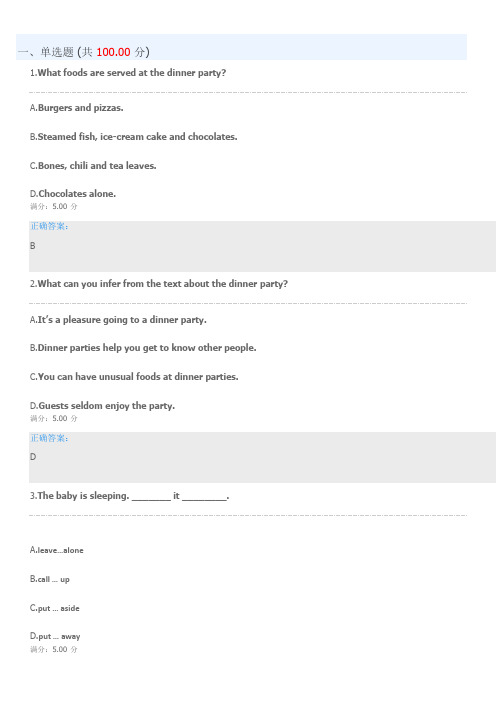This screenshot has width=496, height=702.
Task: Pick option C. Bones, chili and tea leaves
Action: point(93,166)
